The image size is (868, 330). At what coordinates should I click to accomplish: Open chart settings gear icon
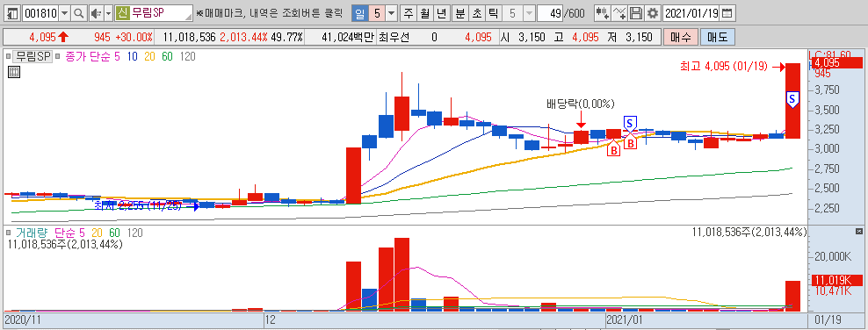pos(654,13)
